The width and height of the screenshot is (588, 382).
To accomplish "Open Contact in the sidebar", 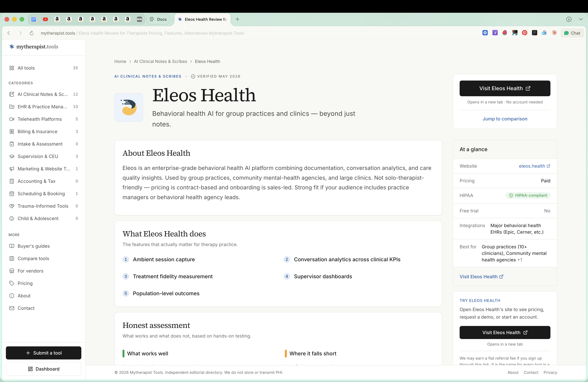I will (44, 308).
